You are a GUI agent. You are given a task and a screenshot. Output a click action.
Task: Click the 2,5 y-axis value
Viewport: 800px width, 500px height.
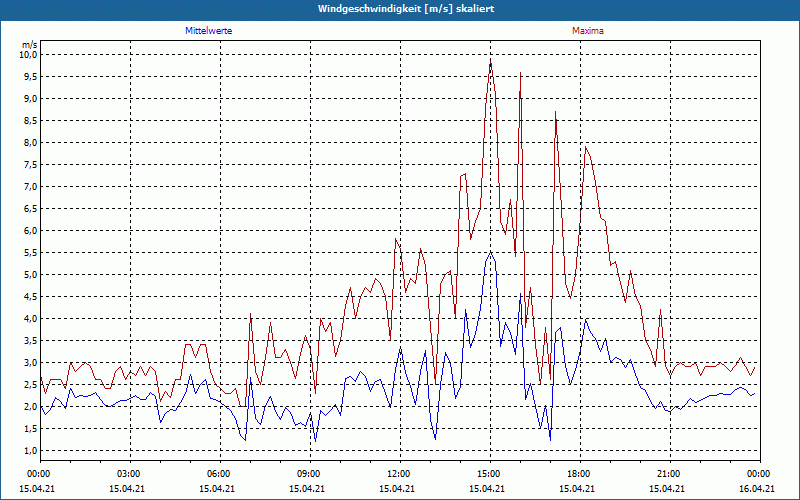tap(31, 384)
